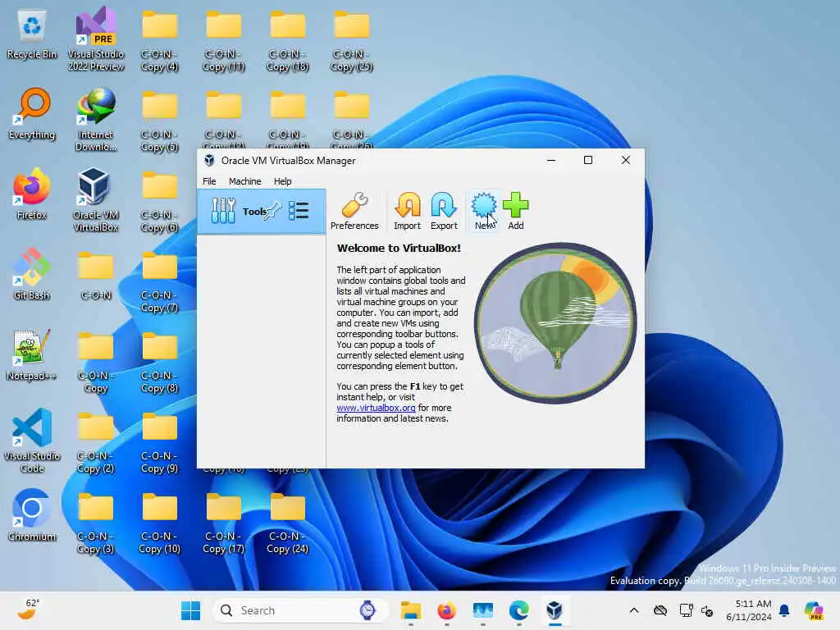Screen dimensions: 840x630
Task: Click the taskbar Search box
Action: coord(300,610)
